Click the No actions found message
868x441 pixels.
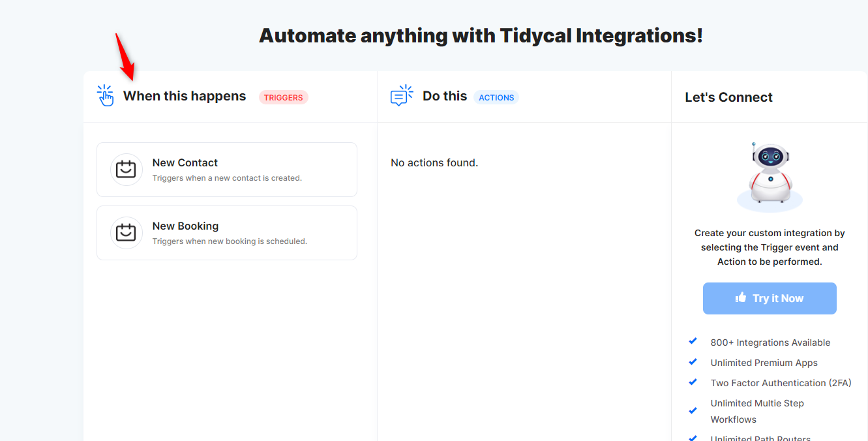click(x=434, y=162)
